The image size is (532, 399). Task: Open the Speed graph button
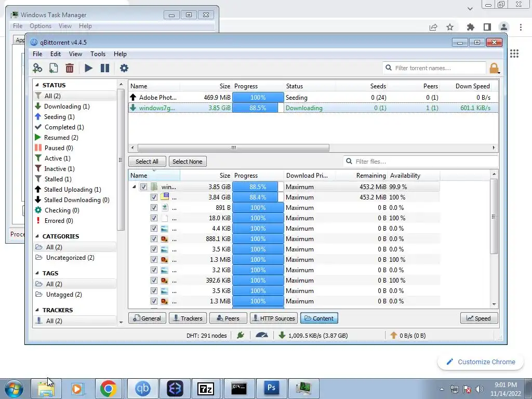pos(478,318)
